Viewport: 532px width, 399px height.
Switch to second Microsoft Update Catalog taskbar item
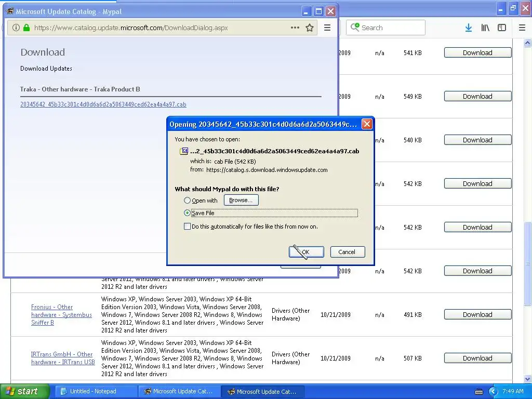click(x=262, y=392)
